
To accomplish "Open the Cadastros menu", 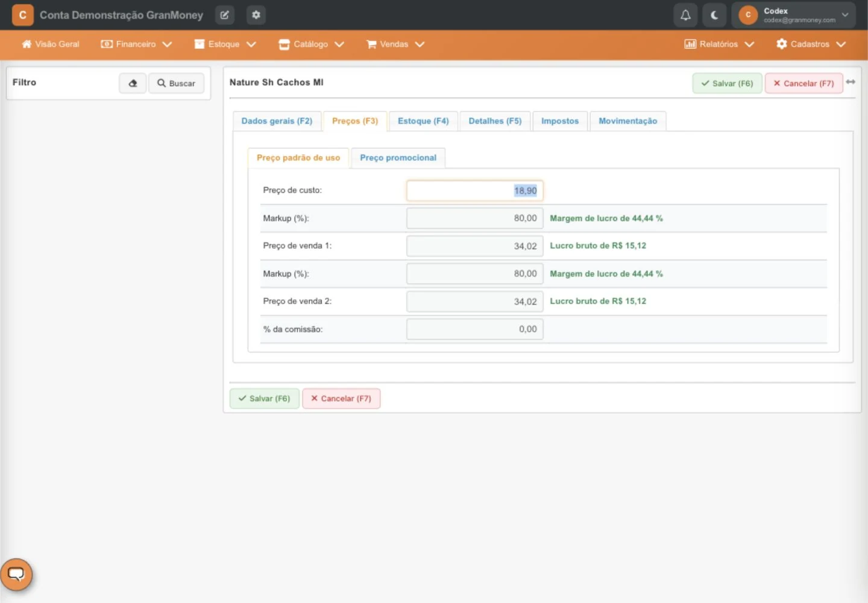I will click(x=811, y=44).
